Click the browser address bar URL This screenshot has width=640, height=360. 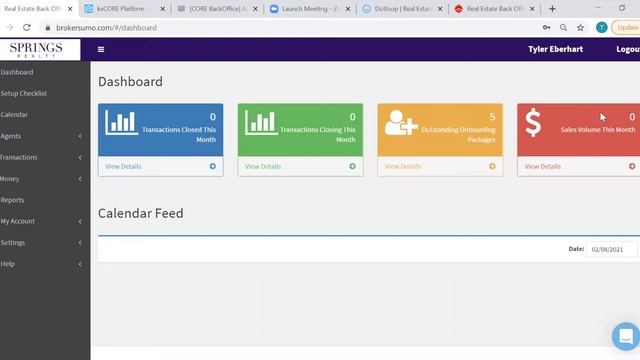coord(106,28)
